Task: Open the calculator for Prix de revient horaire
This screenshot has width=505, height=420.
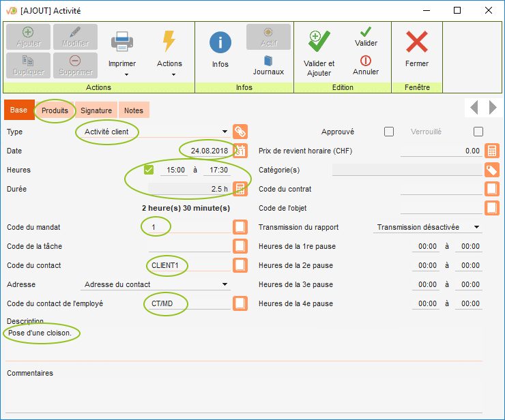Action: click(492, 151)
